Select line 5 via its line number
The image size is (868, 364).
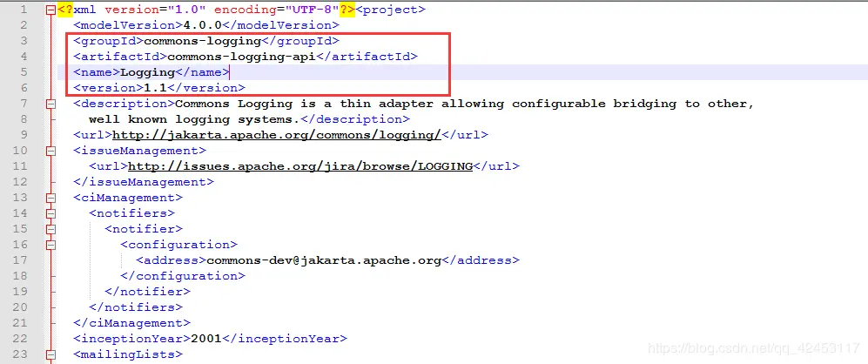click(24, 72)
